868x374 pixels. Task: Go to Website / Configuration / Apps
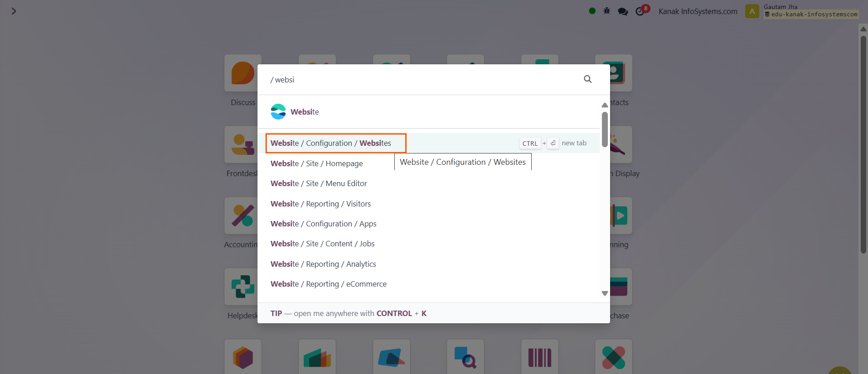tap(323, 224)
